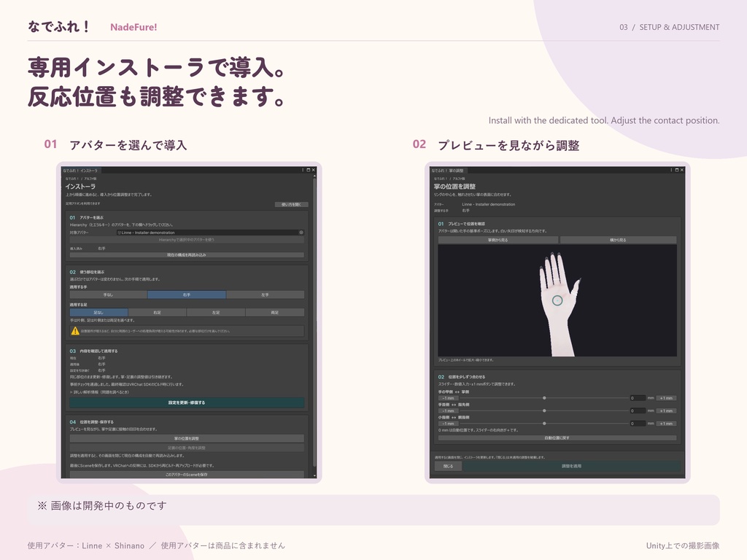Screen dimensions: 747x560
Task: Click 'Unity上での撮影画像' footer text
Action: pyautogui.click(x=683, y=545)
